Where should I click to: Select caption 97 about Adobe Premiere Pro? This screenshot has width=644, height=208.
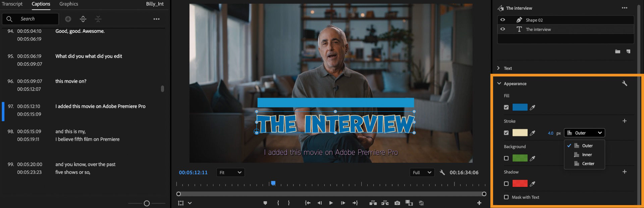click(100, 107)
